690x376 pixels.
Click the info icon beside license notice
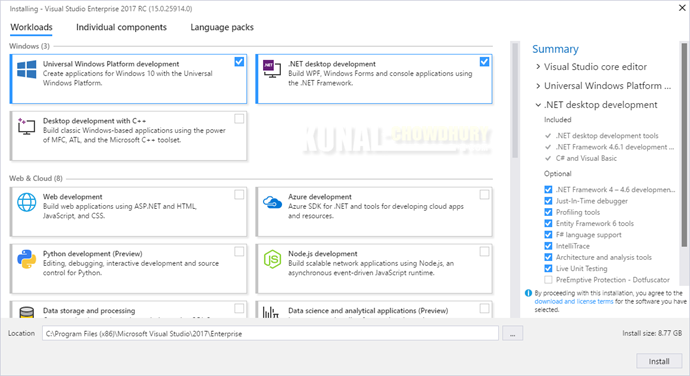click(x=528, y=293)
